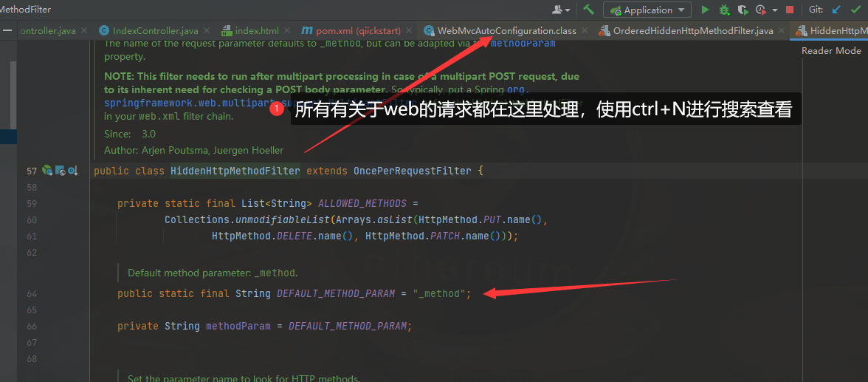Screen dimensions: 868x382
Task: Run Application with the green play icon
Action: (706, 10)
